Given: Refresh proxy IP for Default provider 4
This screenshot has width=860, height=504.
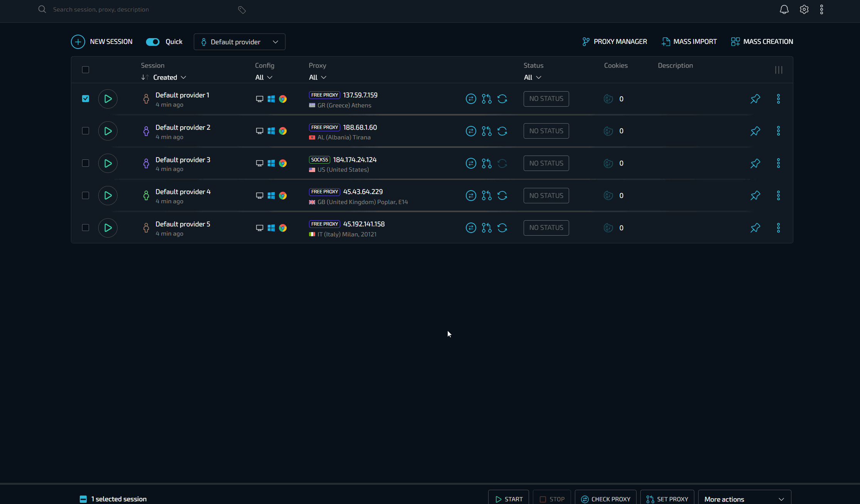Looking at the screenshot, I should [x=502, y=196].
